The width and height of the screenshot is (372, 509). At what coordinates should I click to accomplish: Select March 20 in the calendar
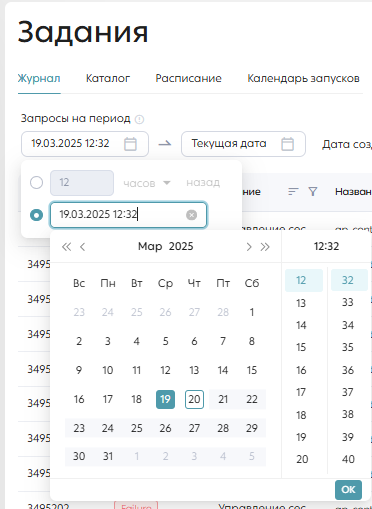(194, 399)
